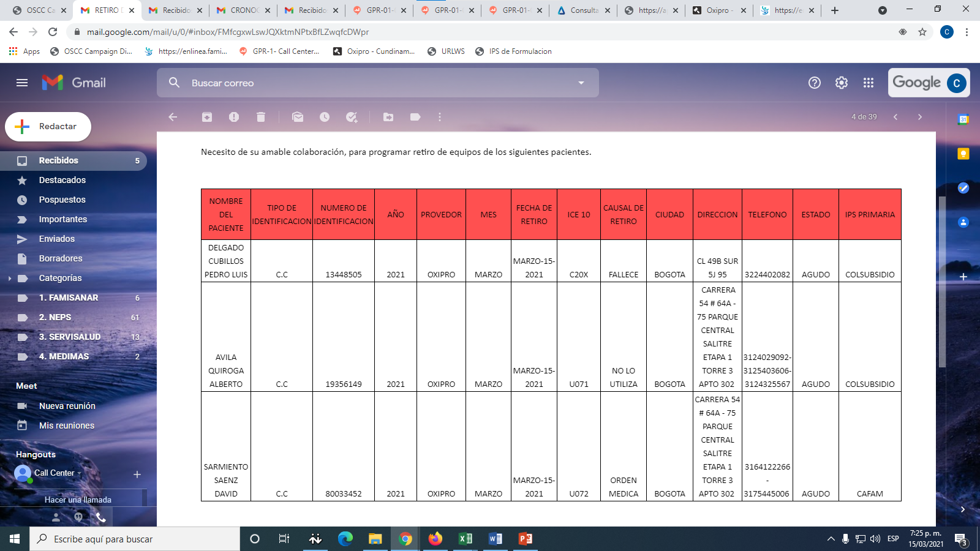The image size is (980, 551).
Task: Open more options three-dot menu in mail toolbar
Action: click(440, 117)
